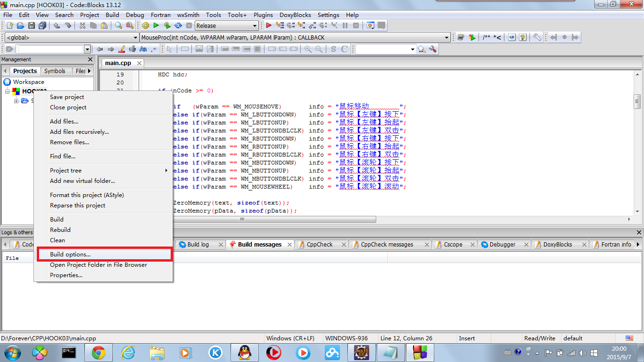644x362 pixels.
Task: Click the Redo arrow icon
Action: (68, 25)
